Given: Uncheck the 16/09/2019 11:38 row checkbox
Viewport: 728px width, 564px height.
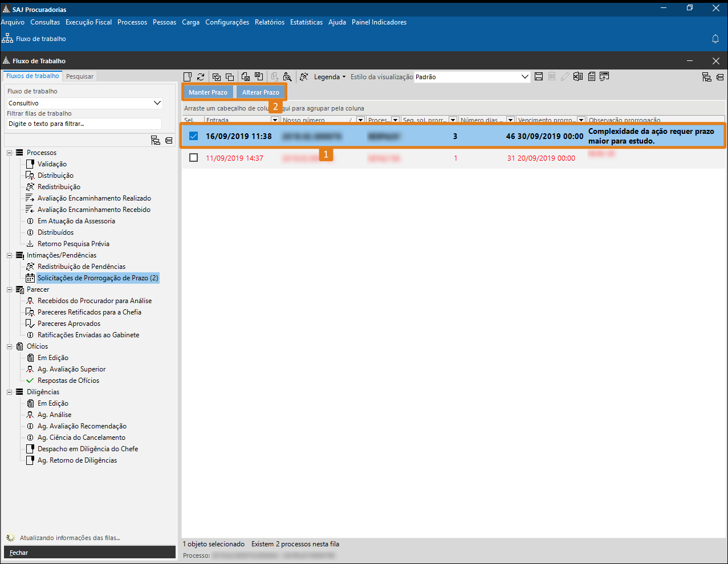Looking at the screenshot, I should tap(193, 136).
